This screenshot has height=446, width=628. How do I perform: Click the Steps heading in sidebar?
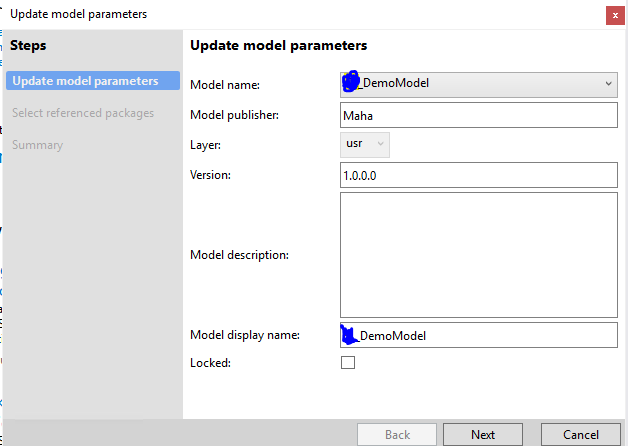(x=28, y=45)
